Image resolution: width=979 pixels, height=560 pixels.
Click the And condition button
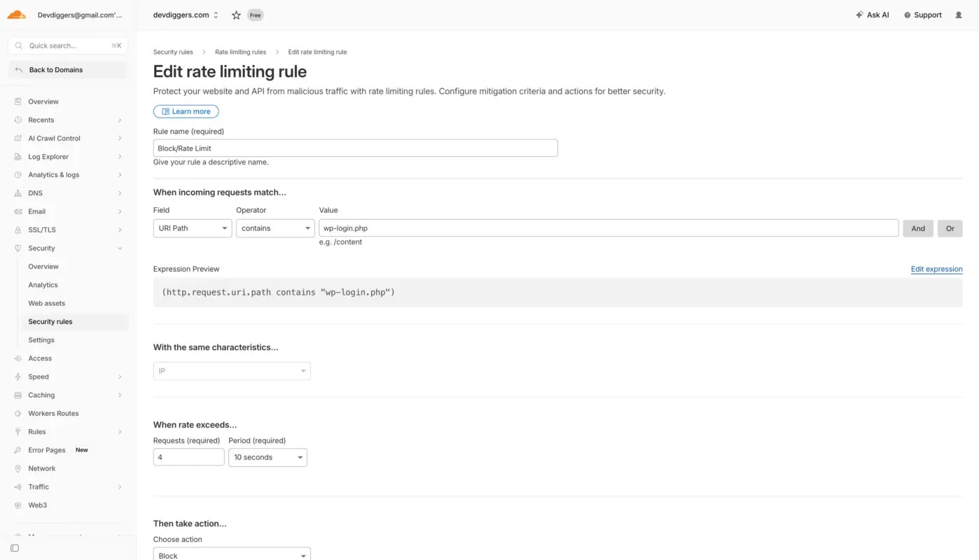(918, 228)
